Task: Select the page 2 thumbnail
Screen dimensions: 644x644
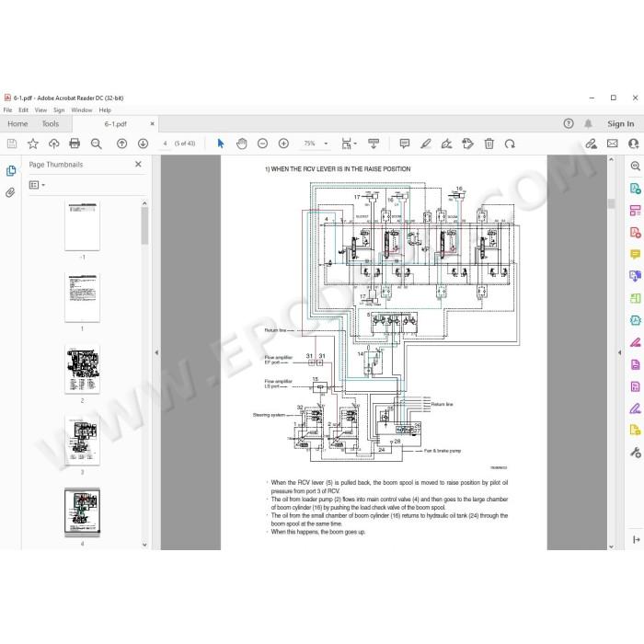Action: [x=82, y=369]
